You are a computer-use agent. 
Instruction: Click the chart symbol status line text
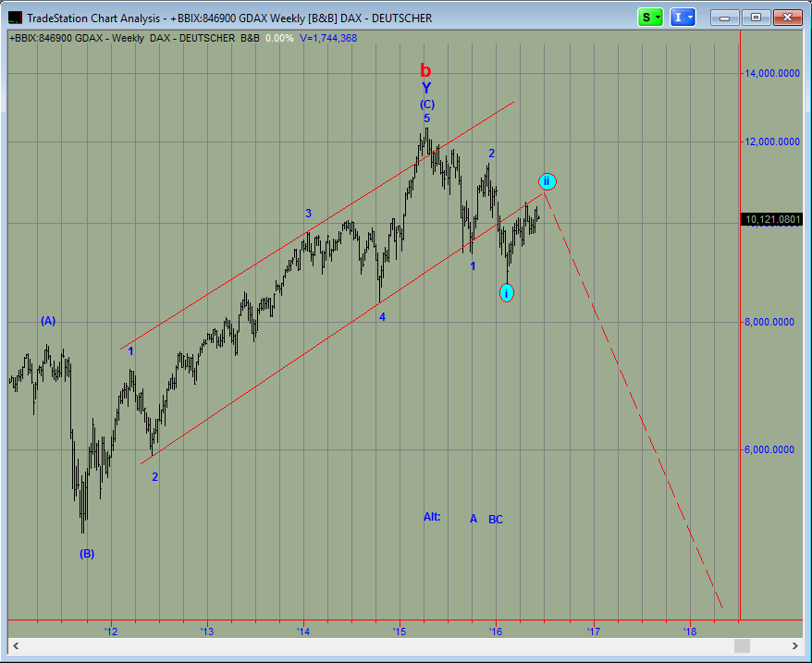pos(135,38)
